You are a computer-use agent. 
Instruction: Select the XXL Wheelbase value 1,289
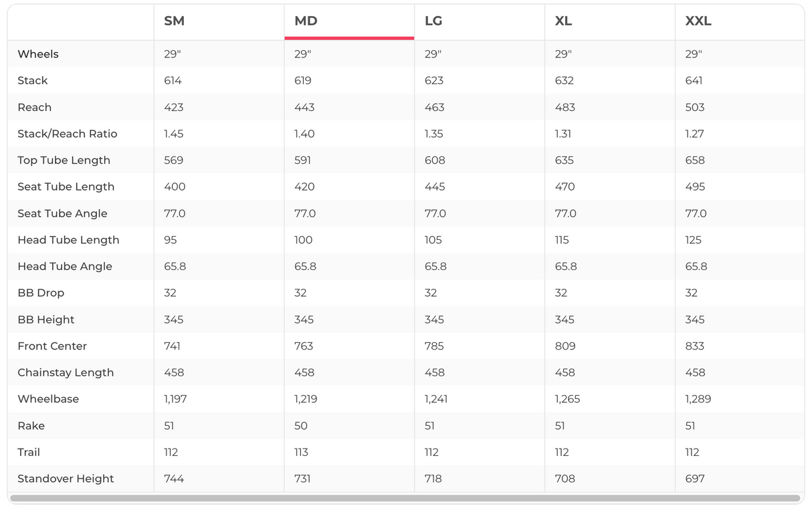(698, 399)
